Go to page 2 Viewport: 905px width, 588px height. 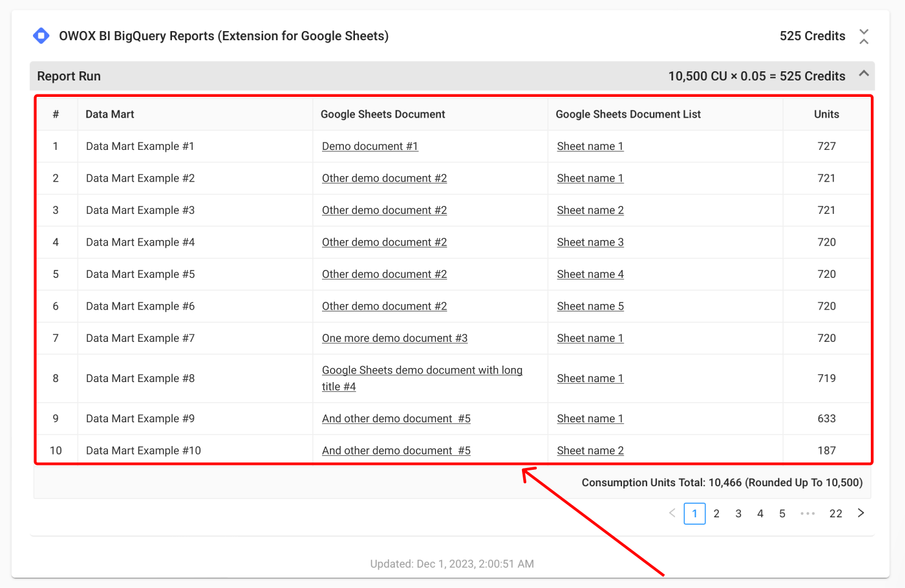pos(717,514)
